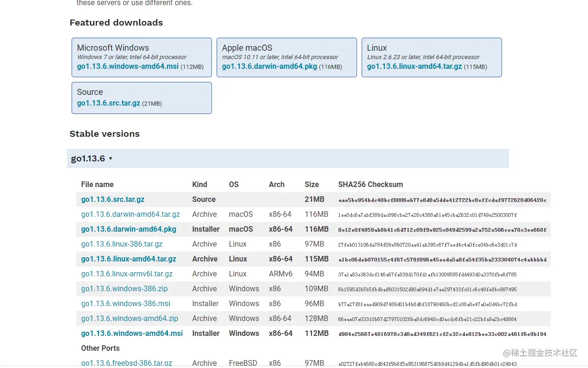588x368 pixels.
Task: Download go1.13.6.windows-amd64.msi from the table
Action: click(x=132, y=333)
